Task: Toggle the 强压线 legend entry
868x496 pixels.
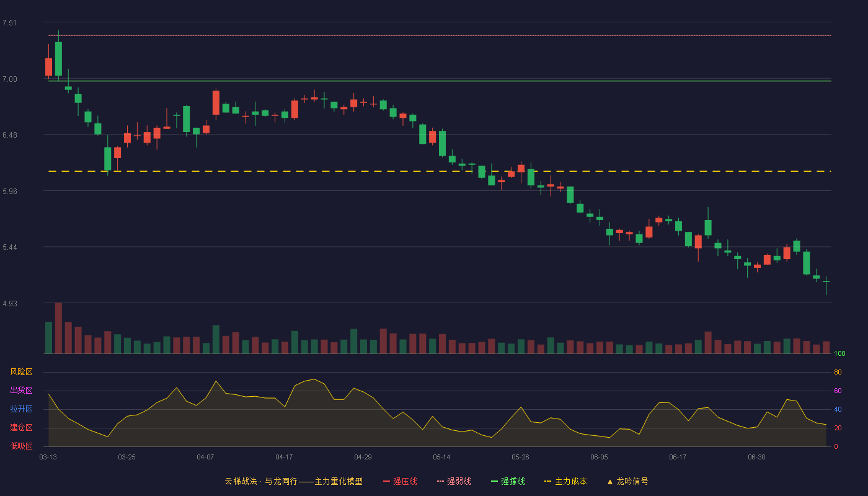Action: [400, 481]
